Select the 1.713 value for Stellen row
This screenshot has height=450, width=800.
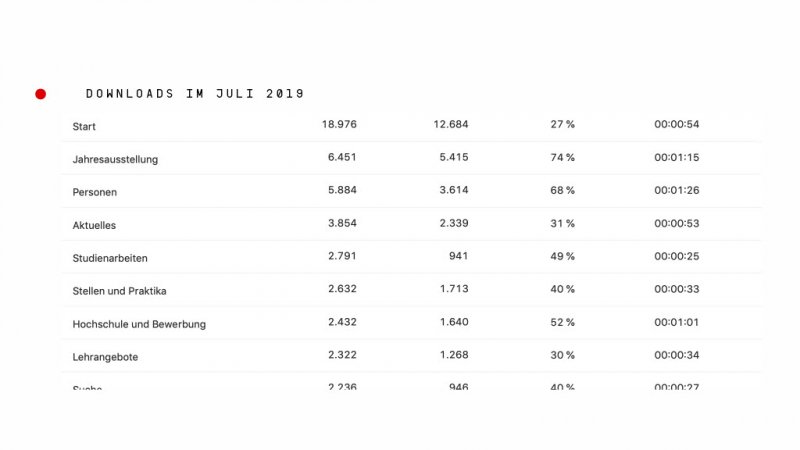point(453,289)
